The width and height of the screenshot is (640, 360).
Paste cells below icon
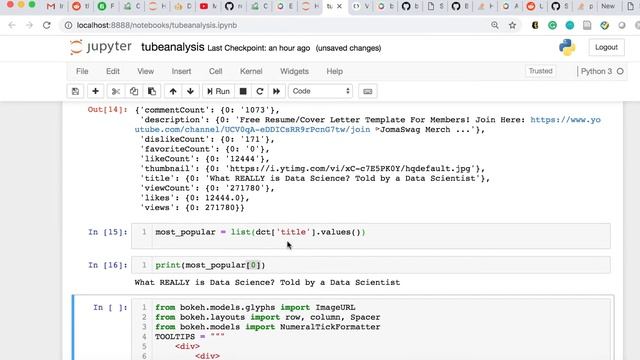tap(152, 91)
